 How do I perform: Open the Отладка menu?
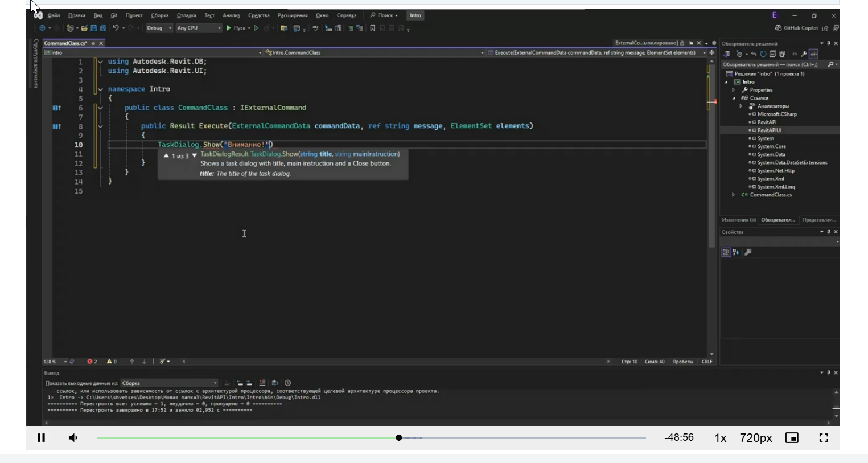186,15
